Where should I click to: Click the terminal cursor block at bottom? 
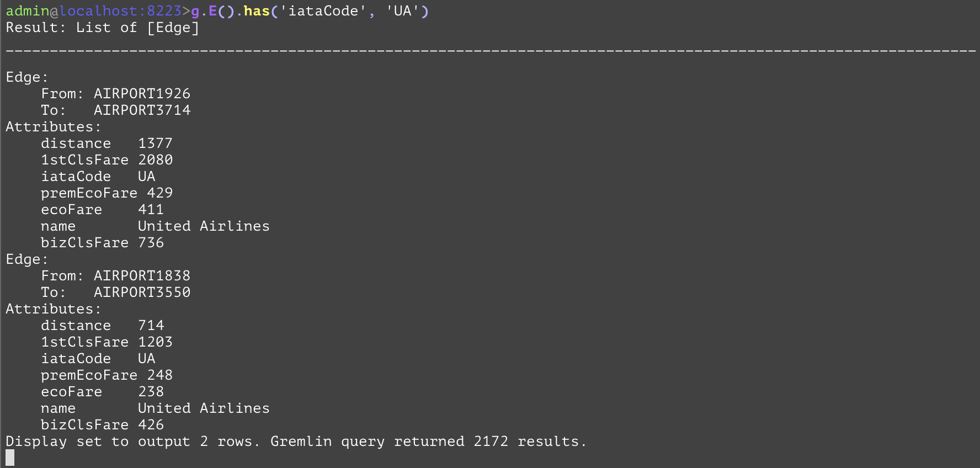(10, 458)
